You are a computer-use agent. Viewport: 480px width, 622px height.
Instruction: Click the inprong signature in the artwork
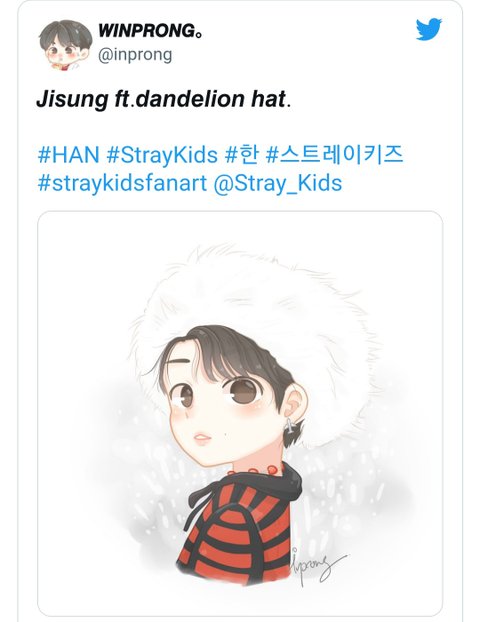click(x=316, y=565)
